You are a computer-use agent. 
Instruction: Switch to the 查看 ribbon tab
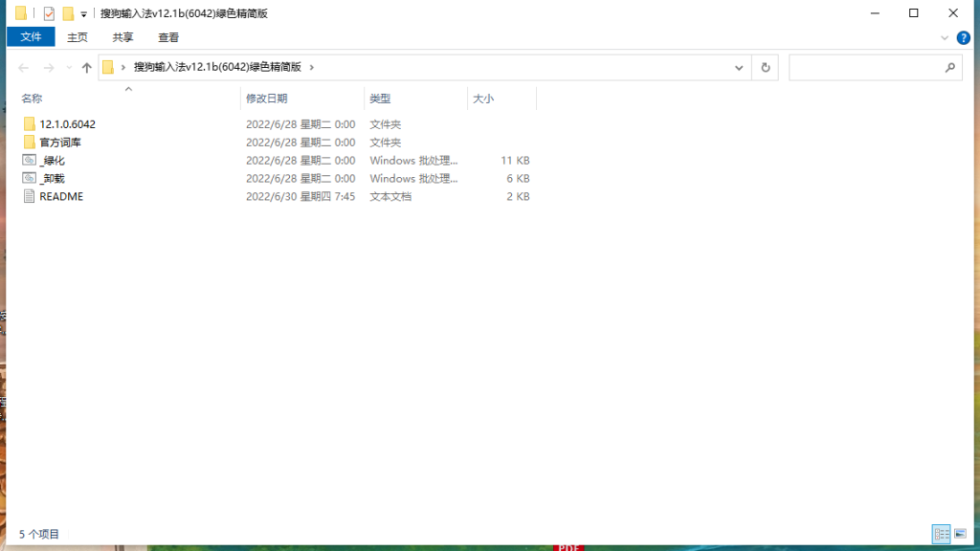tap(167, 37)
